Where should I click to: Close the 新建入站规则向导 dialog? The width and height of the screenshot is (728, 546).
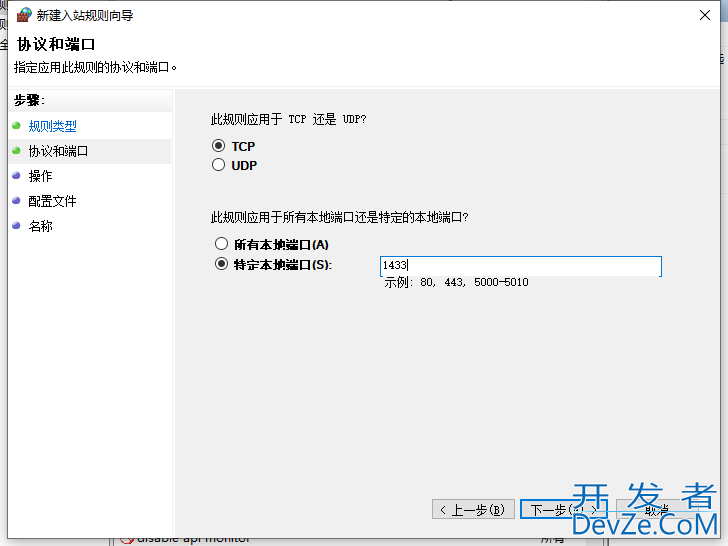click(x=704, y=15)
